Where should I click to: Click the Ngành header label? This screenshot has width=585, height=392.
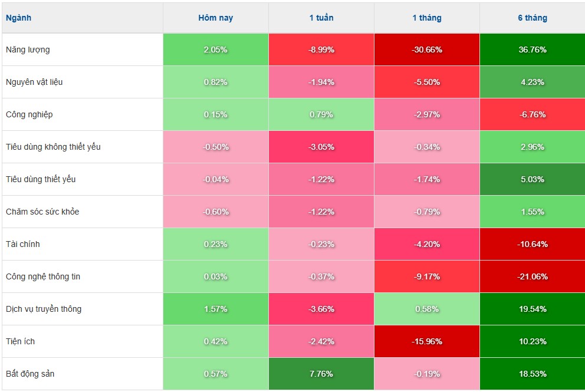[x=18, y=18]
